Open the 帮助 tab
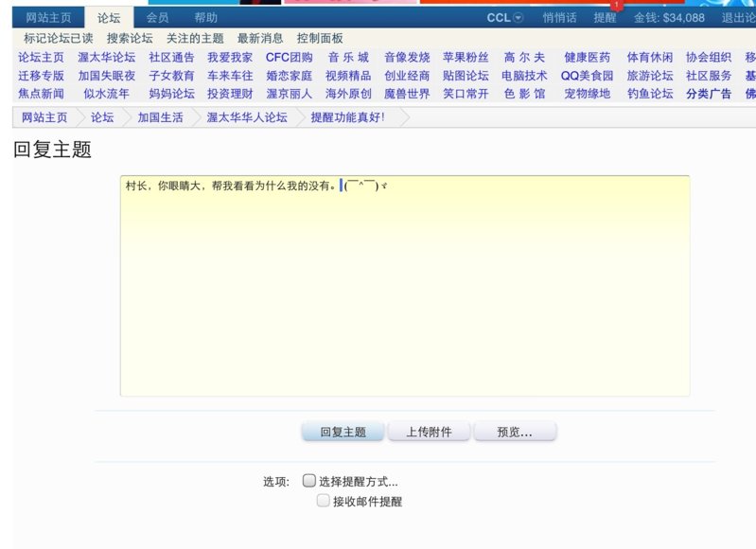The width and height of the screenshot is (756, 549). [206, 18]
